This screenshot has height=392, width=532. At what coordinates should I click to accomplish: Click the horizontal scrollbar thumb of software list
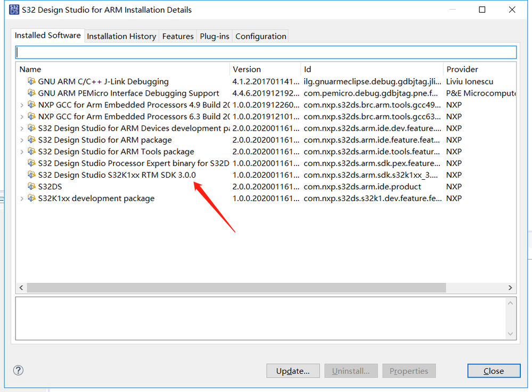click(x=236, y=288)
